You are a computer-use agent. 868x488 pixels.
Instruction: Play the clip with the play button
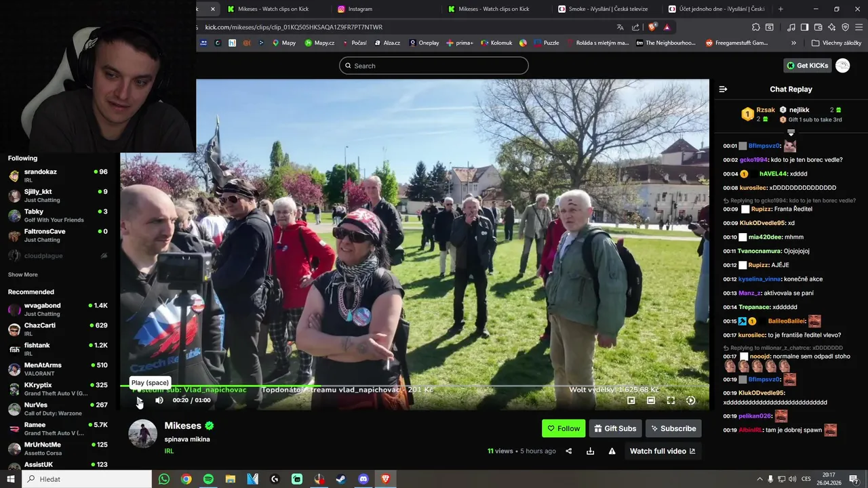139,401
